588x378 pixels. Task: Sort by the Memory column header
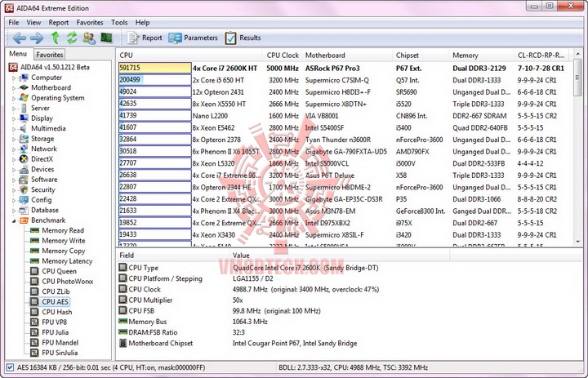(481, 56)
